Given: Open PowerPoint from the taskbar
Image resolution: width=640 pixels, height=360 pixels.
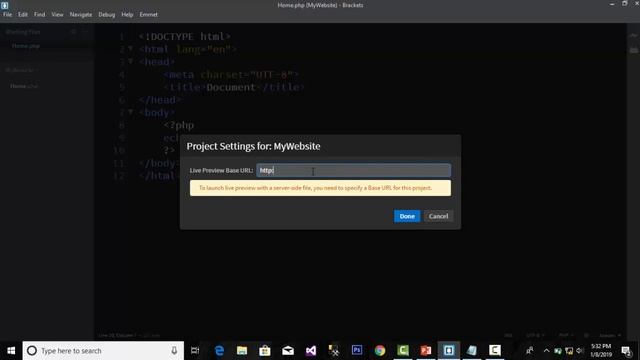Looking at the screenshot, I should tap(426, 351).
